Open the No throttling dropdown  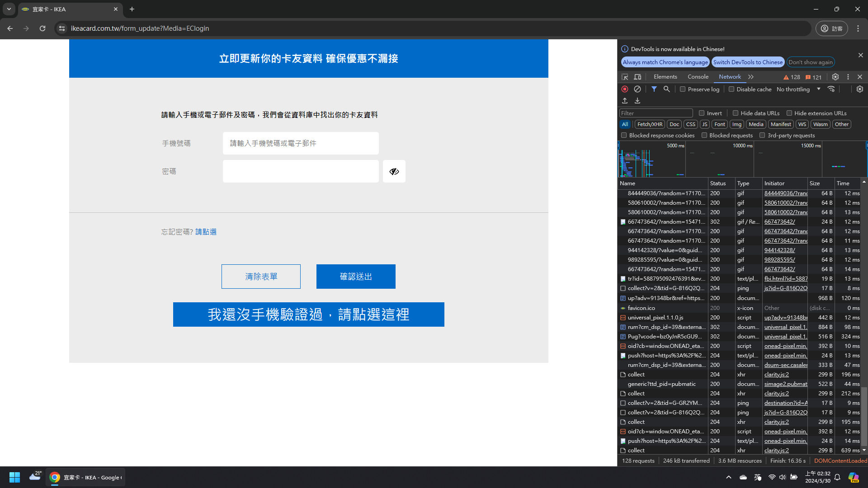798,89
